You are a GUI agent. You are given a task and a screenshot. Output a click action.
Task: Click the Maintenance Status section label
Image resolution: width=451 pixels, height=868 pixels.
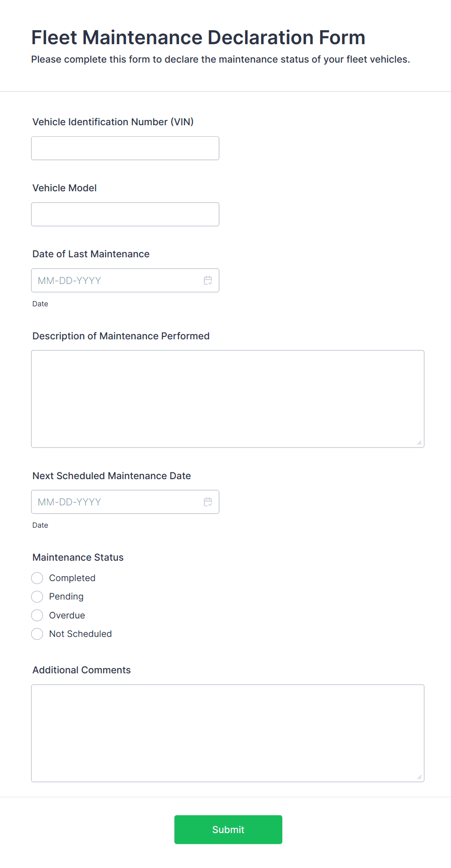click(78, 557)
